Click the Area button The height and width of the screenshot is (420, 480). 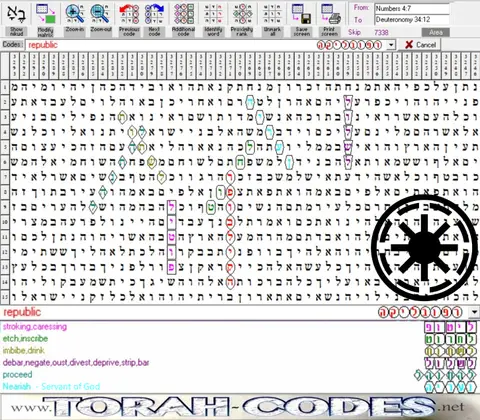[x=435, y=32]
